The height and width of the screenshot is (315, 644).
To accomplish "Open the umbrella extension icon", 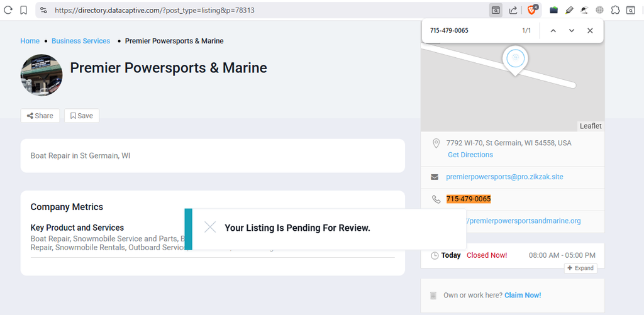I will [x=584, y=10].
